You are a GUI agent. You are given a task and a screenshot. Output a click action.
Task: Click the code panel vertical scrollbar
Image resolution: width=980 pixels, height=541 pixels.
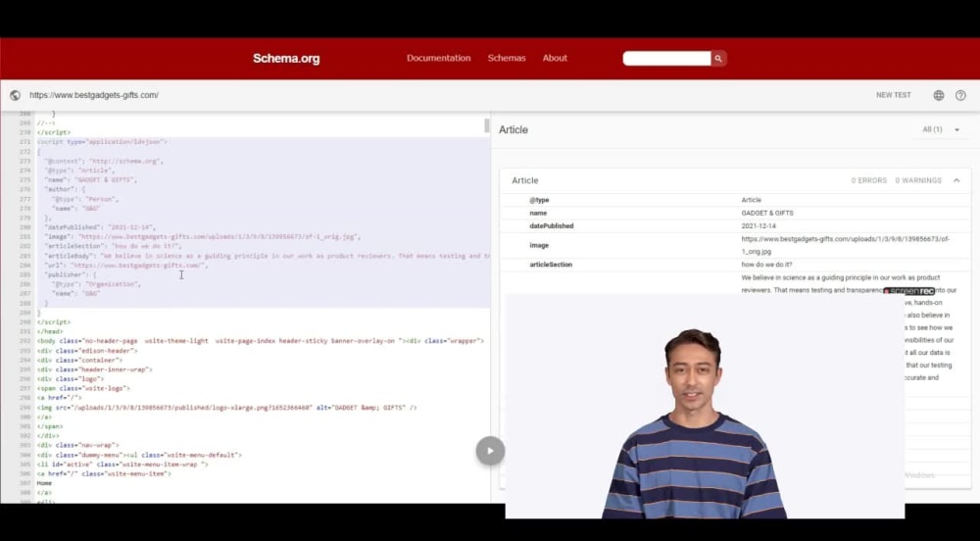487,125
